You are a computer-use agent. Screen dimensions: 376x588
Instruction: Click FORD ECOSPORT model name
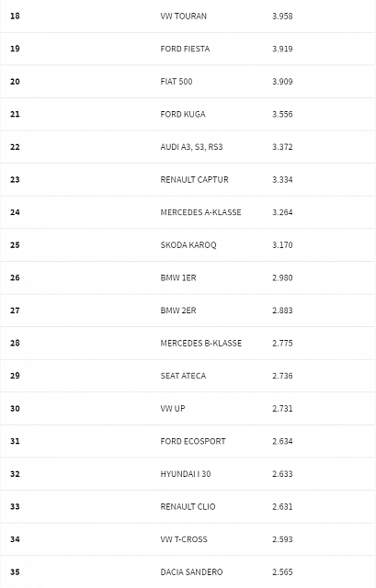193,441
